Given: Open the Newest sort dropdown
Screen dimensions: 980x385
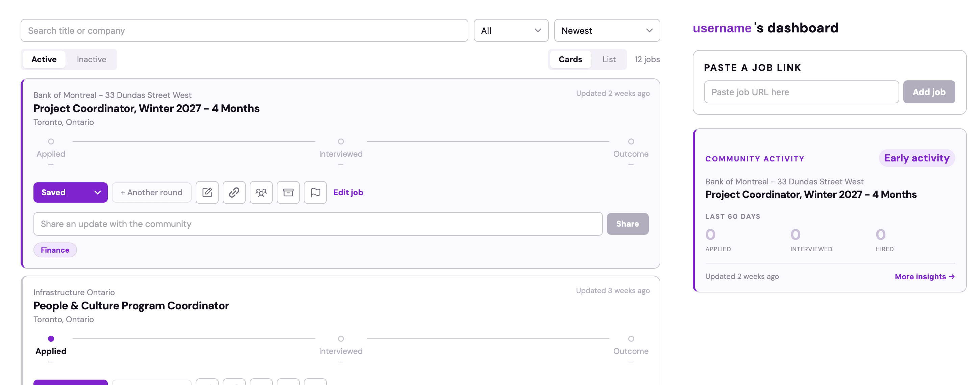Looking at the screenshot, I should 607,30.
